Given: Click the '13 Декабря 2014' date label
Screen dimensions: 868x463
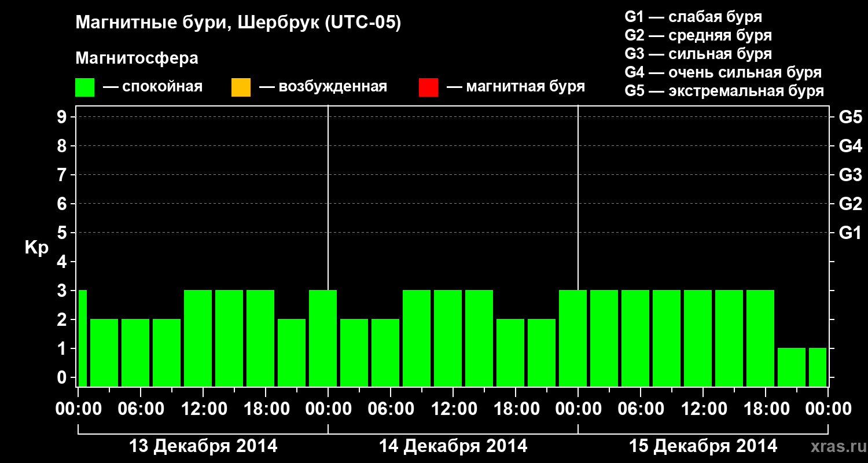Looking at the screenshot, I should (203, 446).
